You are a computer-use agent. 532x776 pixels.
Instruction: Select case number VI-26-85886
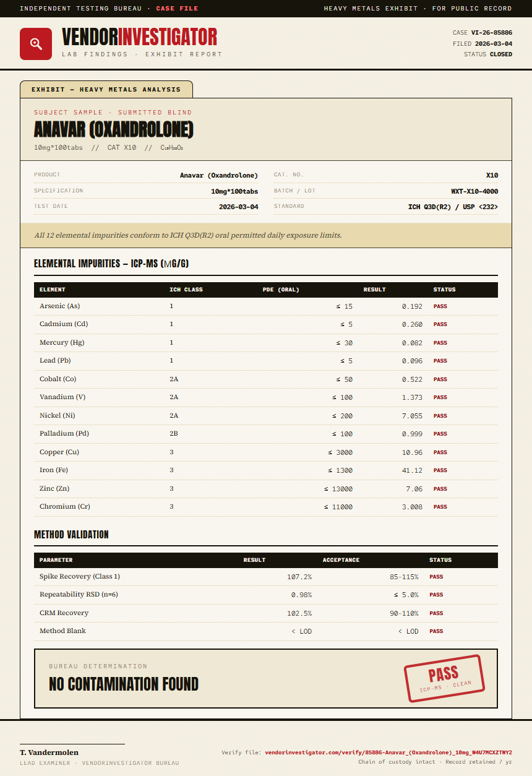tap(492, 33)
